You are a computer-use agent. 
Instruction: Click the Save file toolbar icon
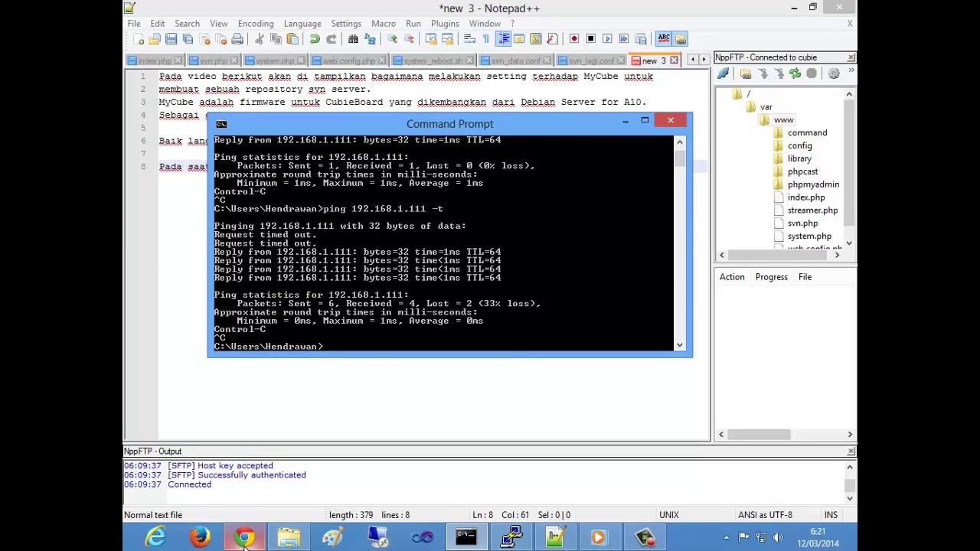(x=171, y=39)
